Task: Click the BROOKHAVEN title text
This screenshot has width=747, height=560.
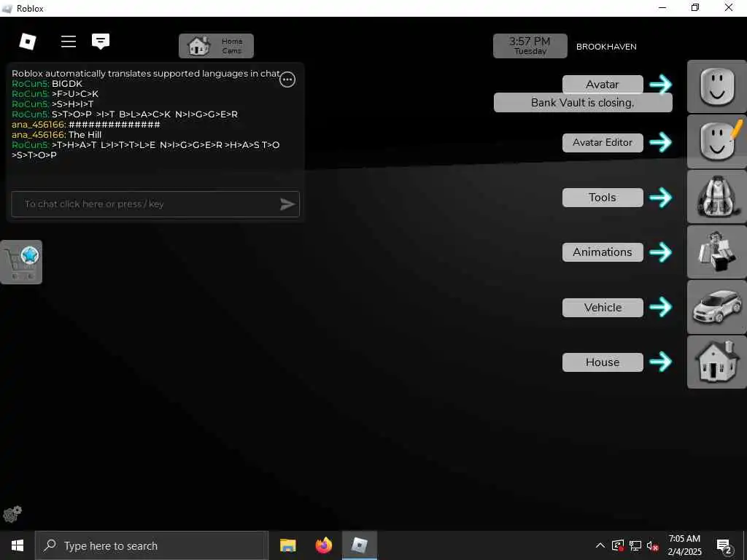Action: [606, 47]
